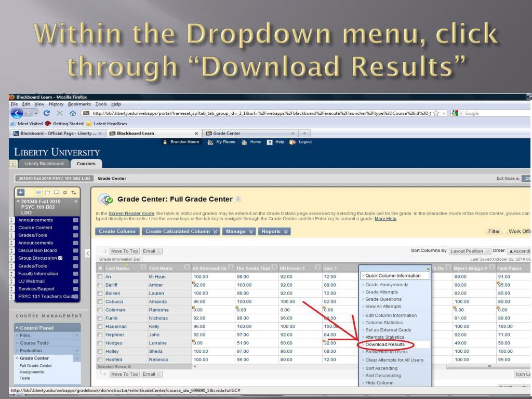532x399 pixels.
Task: Open Screen Reader mode link
Action: 131,214
